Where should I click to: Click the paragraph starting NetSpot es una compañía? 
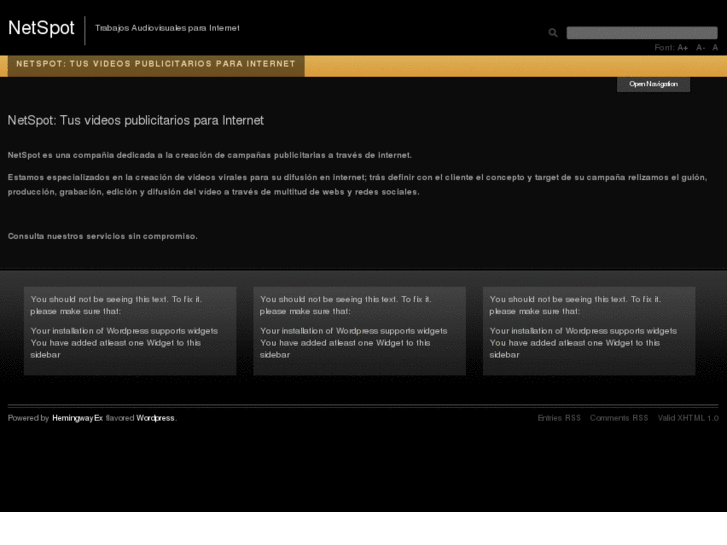click(x=210, y=155)
